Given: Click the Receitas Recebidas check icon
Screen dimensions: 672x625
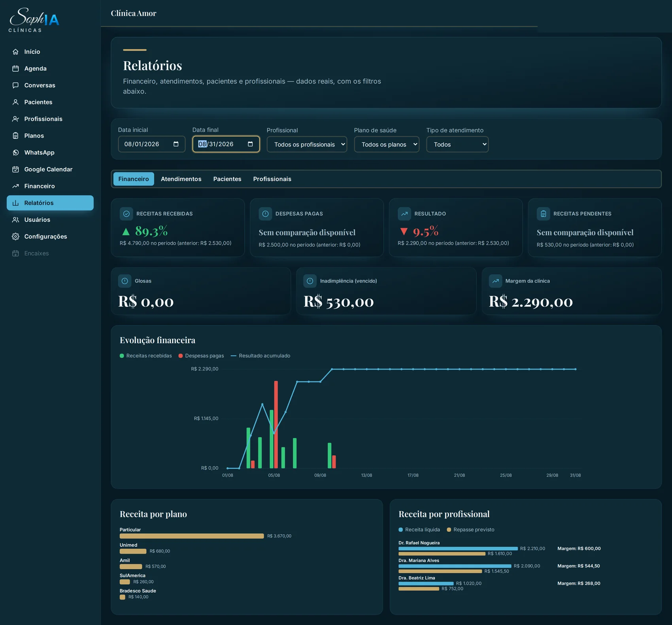Looking at the screenshot, I should tap(126, 214).
